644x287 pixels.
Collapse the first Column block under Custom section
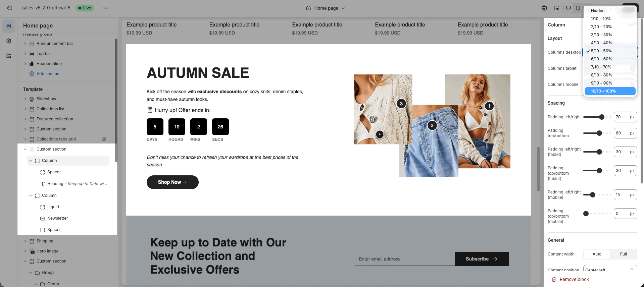tap(31, 161)
